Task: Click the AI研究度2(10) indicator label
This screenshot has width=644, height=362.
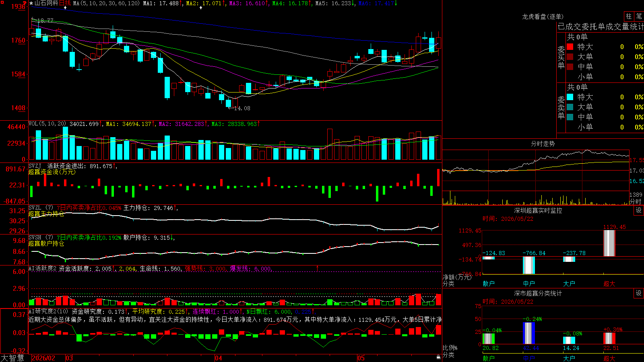Action: pos(48,311)
